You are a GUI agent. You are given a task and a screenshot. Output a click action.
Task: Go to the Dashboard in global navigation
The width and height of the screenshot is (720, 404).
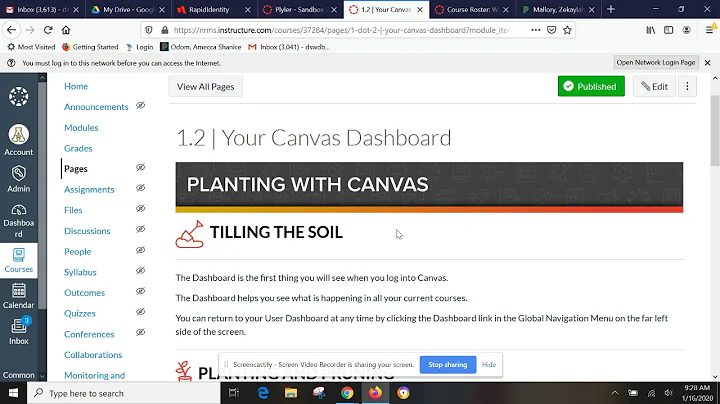[x=19, y=221]
